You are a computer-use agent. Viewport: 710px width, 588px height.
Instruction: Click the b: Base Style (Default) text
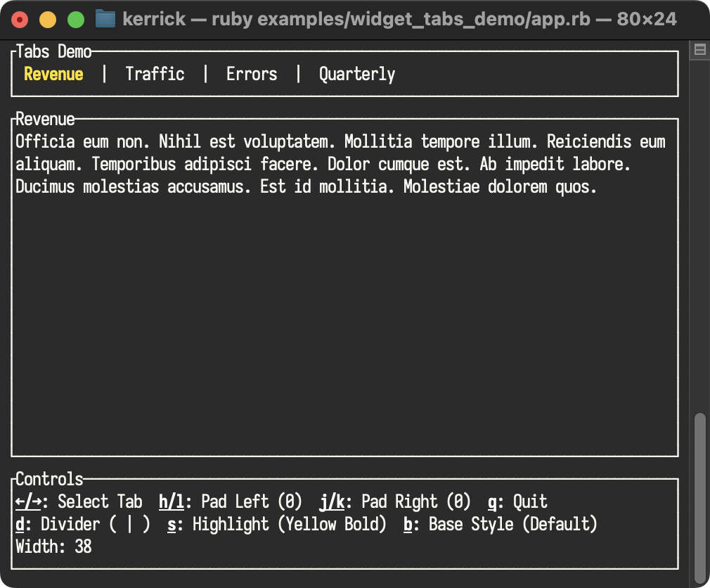pyautogui.click(x=501, y=524)
